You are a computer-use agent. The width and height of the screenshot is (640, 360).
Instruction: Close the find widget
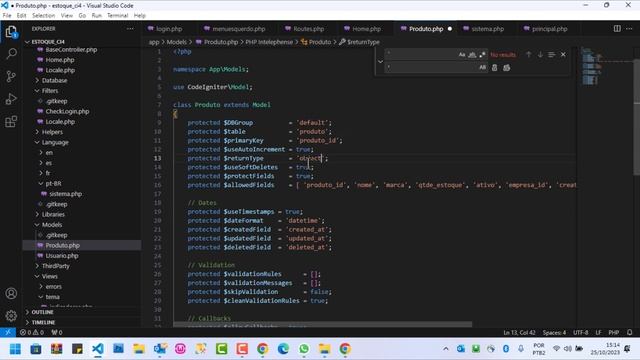click(563, 54)
